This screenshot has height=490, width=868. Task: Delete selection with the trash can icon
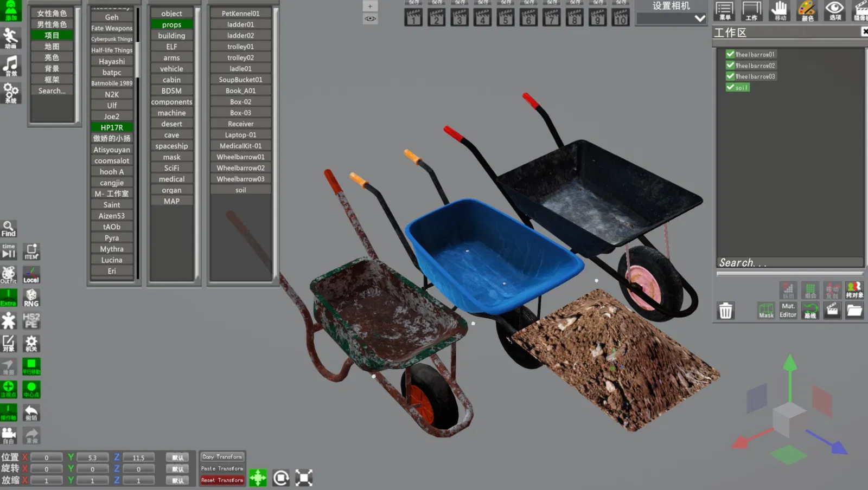click(725, 311)
